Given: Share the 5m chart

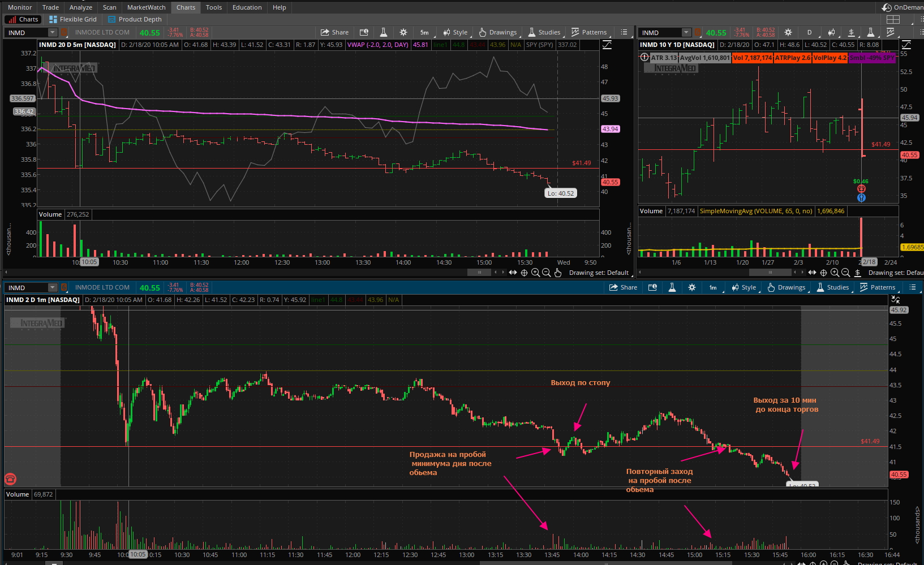Looking at the screenshot, I should (x=334, y=32).
